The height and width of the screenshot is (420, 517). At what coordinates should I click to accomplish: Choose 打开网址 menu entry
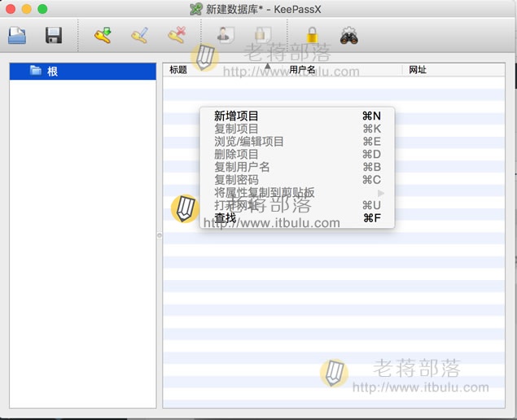pos(297,205)
